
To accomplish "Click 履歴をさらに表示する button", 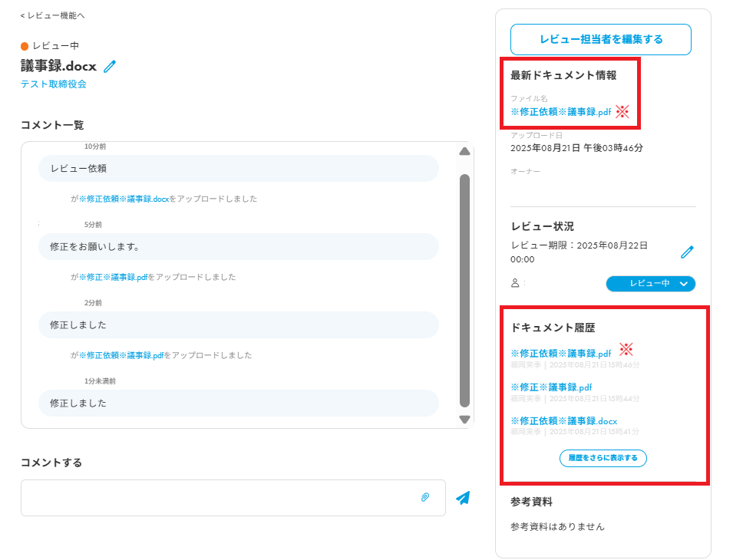I will 603,458.
